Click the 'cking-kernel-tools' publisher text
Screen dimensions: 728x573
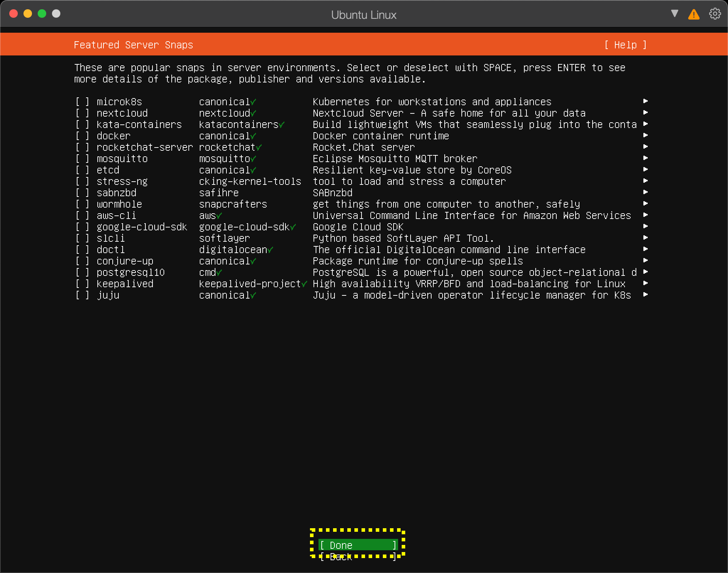tap(250, 182)
